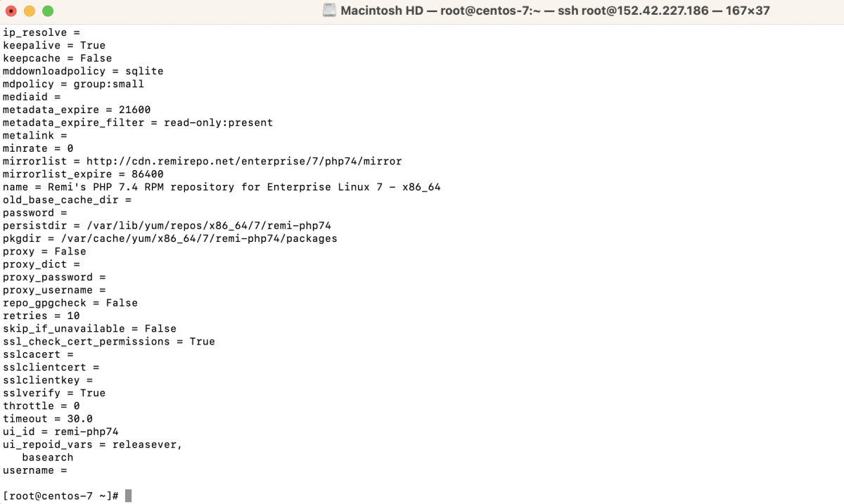Click the Remi's PHP 7.4 RPM repository name line
This screenshot has width=844, height=504.
[222, 187]
